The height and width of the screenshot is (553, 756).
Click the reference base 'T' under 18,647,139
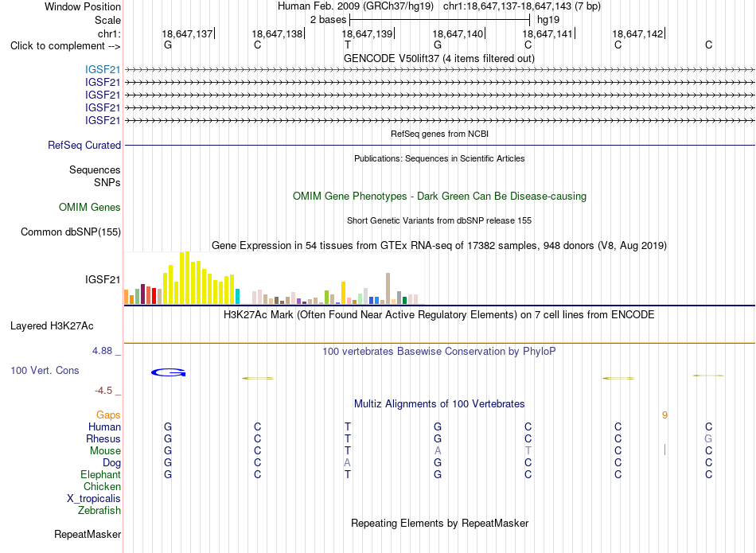[x=348, y=45]
